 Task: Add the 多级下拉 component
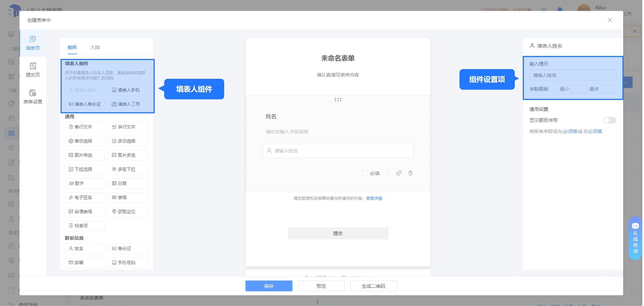click(128, 170)
